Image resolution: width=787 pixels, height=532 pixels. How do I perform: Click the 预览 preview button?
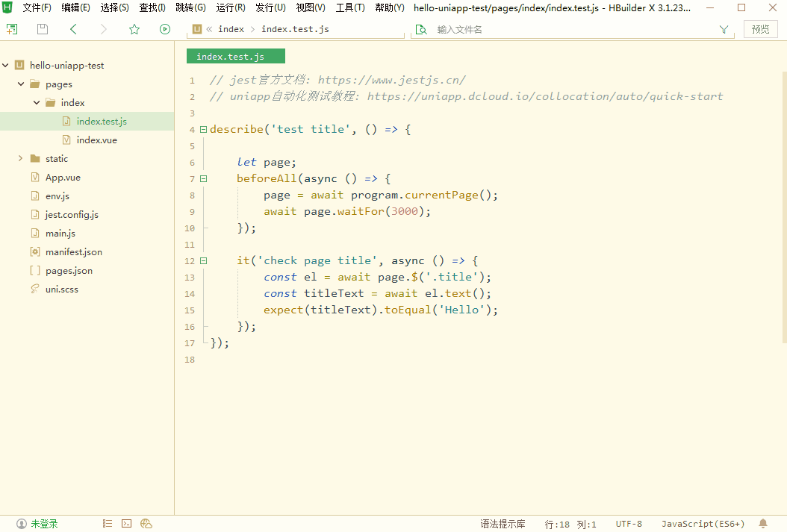(x=760, y=29)
